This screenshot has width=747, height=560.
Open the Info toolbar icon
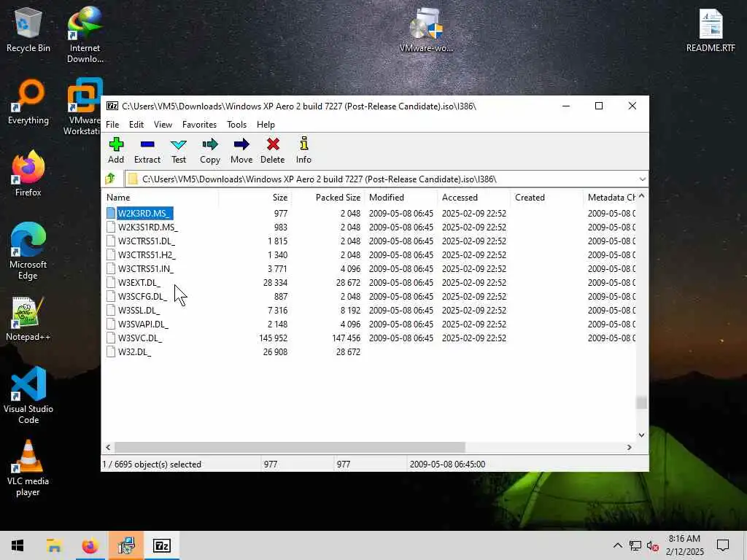coord(303,144)
